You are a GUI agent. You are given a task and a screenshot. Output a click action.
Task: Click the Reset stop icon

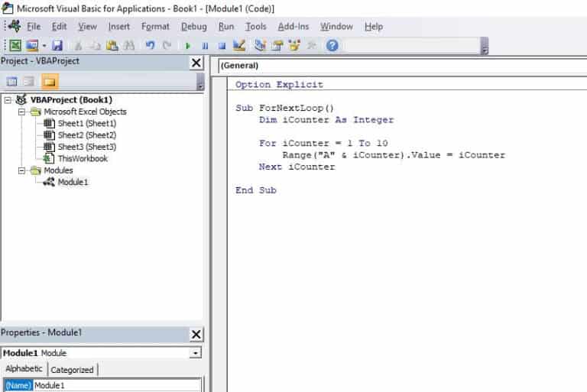pyautogui.click(x=222, y=46)
